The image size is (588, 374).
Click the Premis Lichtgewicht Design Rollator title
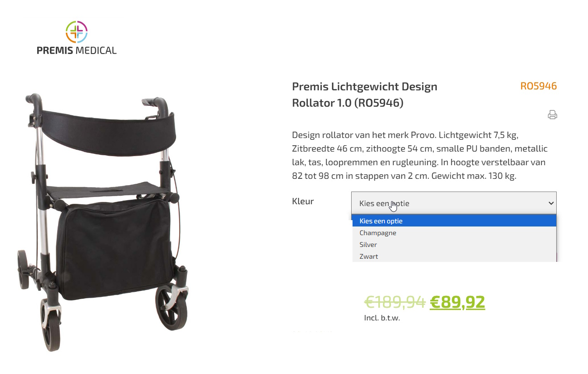[364, 94]
